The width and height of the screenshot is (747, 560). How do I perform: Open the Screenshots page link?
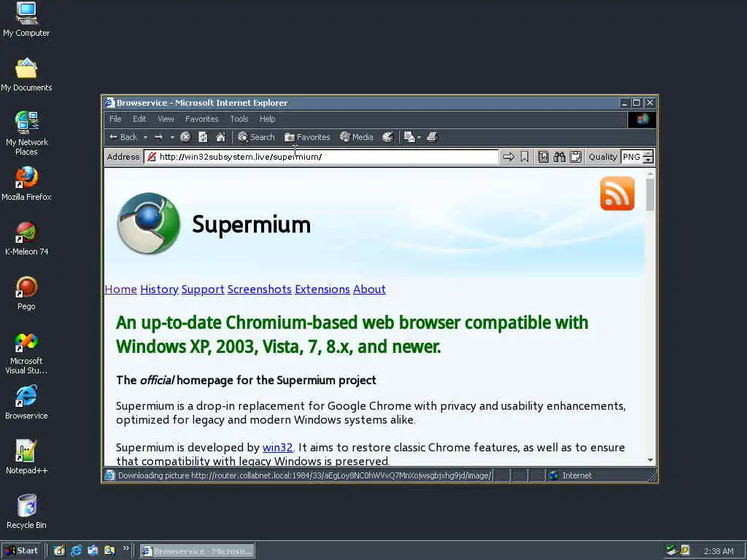click(x=259, y=289)
